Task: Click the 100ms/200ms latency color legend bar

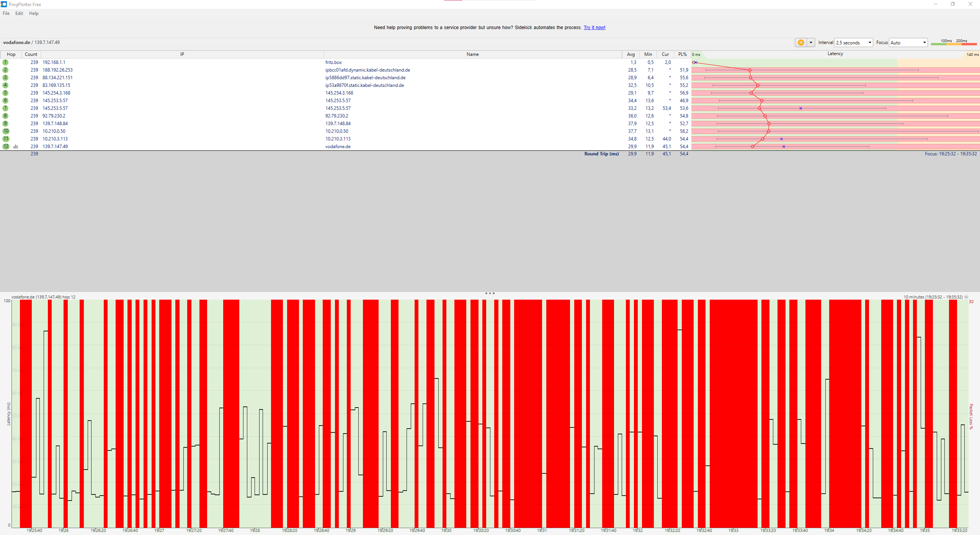Action: (x=954, y=44)
